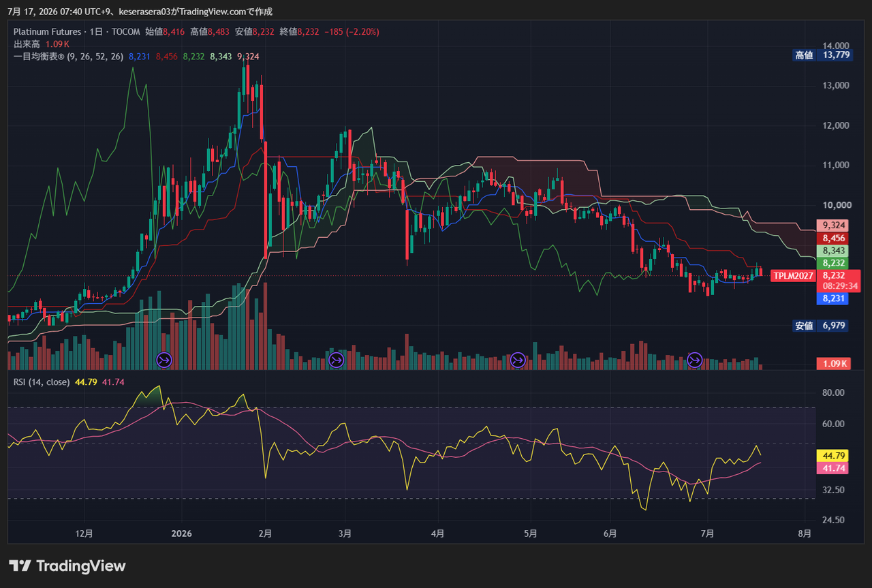872x588 pixels.
Task: Click the blue 8,231 value in the Ichimoku legend
Action: tap(139, 56)
